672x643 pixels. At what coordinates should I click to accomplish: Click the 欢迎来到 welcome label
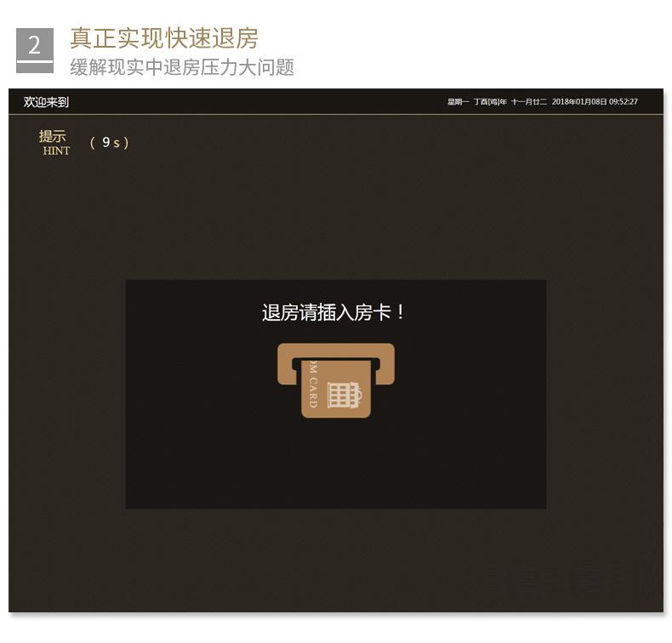point(46,102)
